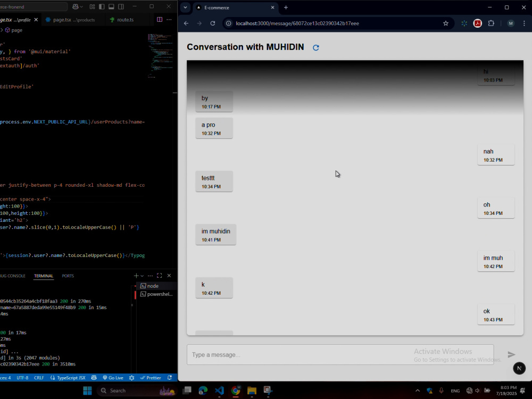This screenshot has width=532, height=399.
Task: Open Chrome tab search dropdown
Action: tap(185, 7)
